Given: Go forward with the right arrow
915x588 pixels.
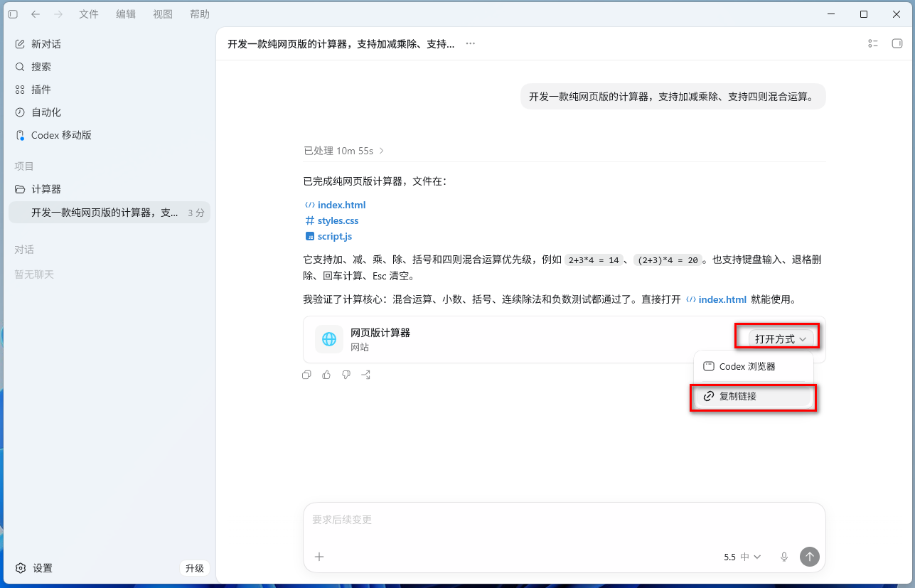Looking at the screenshot, I should (58, 14).
